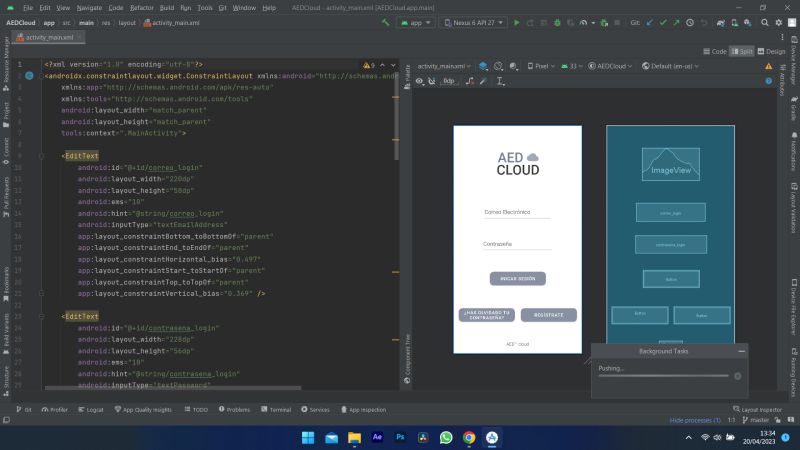Open Git history clock icon

coord(690,23)
